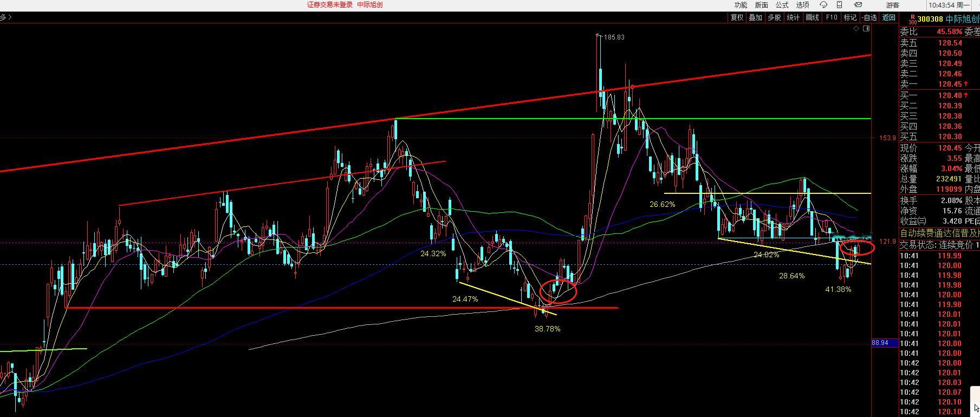Viewport: 980px width, 417px height.
Task: Click the 121.9 price axis label
Action: (x=887, y=242)
